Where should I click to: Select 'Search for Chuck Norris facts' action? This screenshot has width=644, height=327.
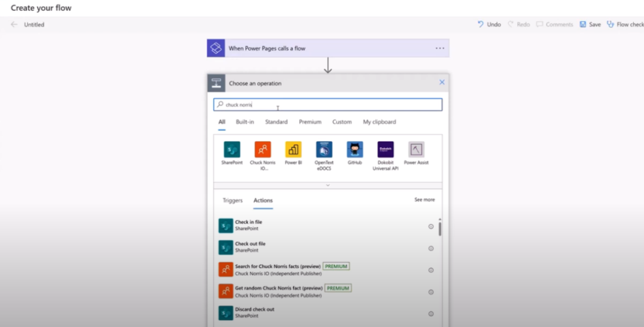(326, 270)
